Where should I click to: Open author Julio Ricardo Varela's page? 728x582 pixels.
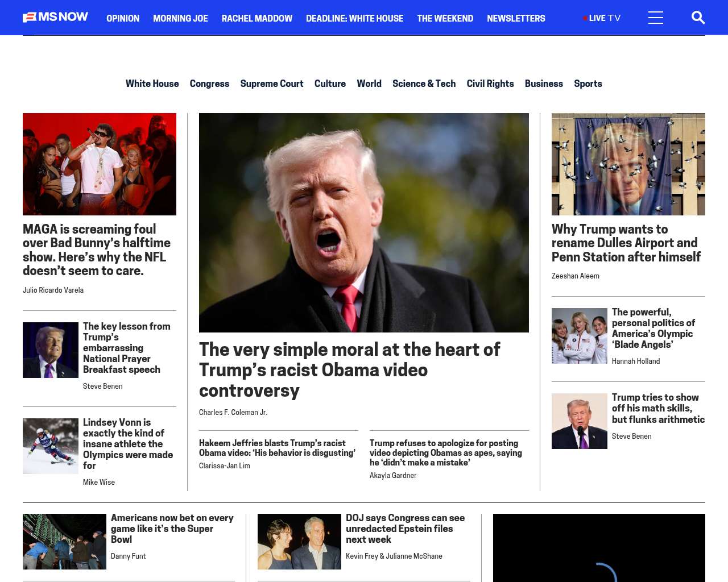tap(53, 290)
